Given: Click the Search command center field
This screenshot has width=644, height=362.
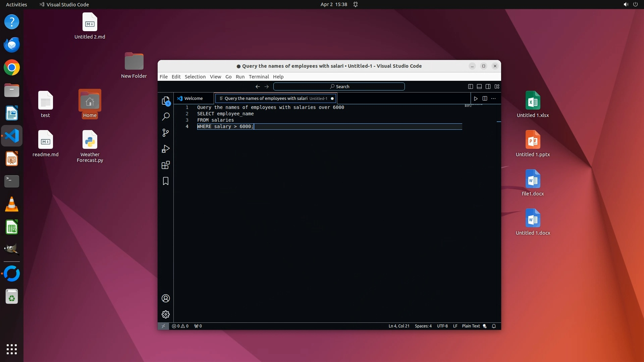Looking at the screenshot, I should coord(339,86).
